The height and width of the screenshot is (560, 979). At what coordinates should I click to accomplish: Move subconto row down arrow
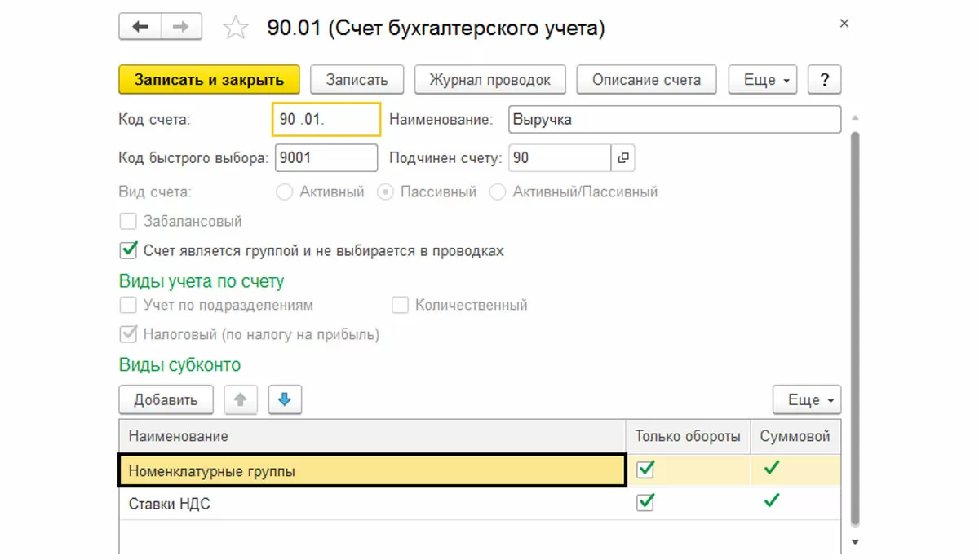click(285, 400)
